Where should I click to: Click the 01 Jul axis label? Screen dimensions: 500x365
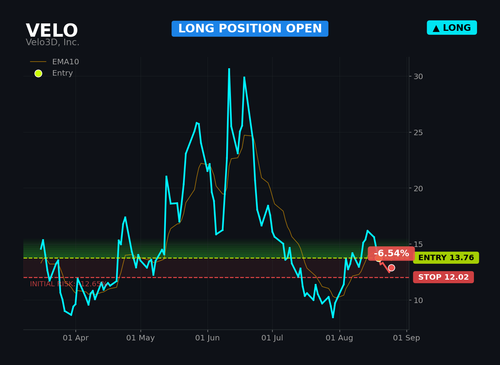[x=272, y=338]
